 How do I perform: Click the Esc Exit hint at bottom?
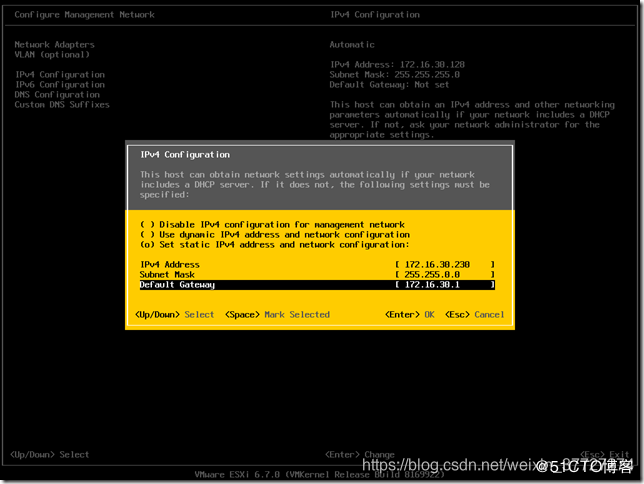(605, 454)
